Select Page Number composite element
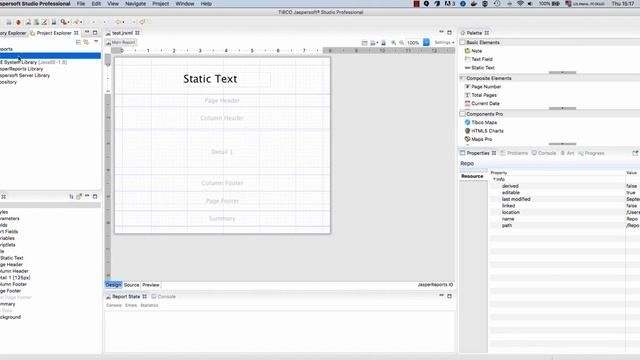The width and height of the screenshot is (640, 360). pyautogui.click(x=482, y=87)
